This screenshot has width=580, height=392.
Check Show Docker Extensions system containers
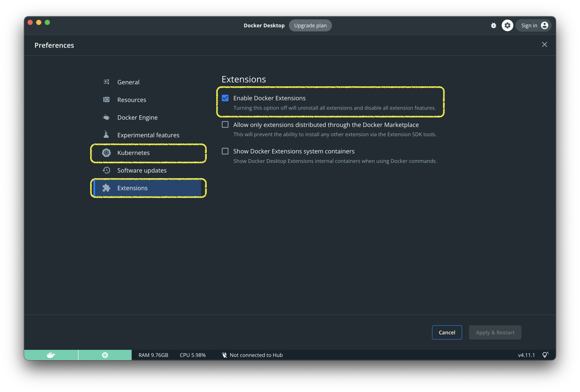225,151
